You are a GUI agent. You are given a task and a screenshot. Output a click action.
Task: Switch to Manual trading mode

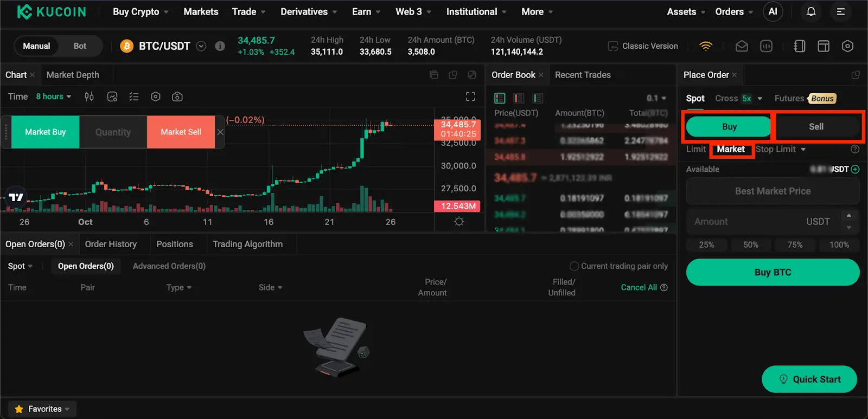coord(36,46)
